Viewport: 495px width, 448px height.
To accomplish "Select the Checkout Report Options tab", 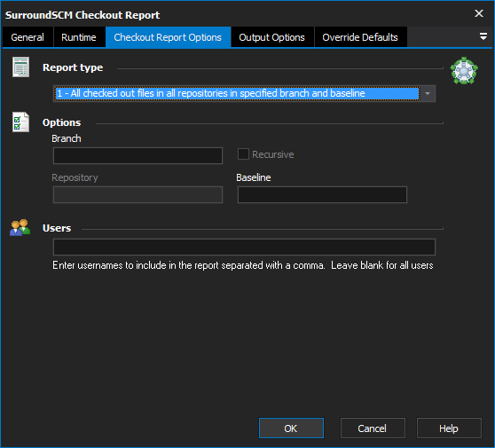I will click(168, 37).
